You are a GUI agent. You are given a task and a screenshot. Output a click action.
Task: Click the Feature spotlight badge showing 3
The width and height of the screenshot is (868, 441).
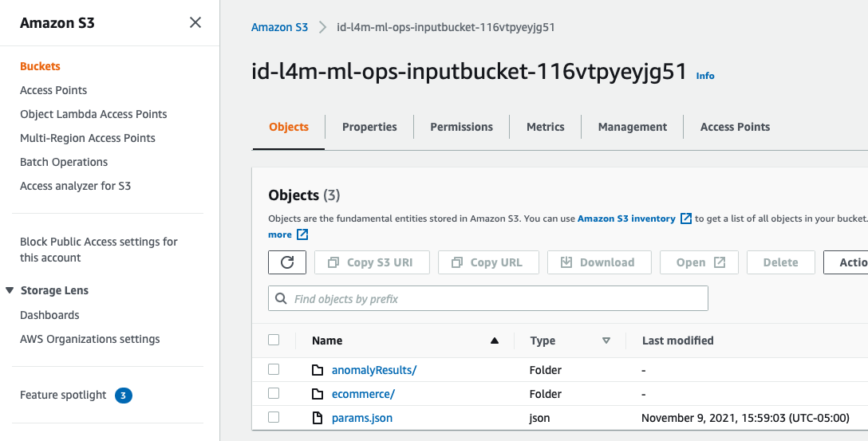(x=124, y=395)
